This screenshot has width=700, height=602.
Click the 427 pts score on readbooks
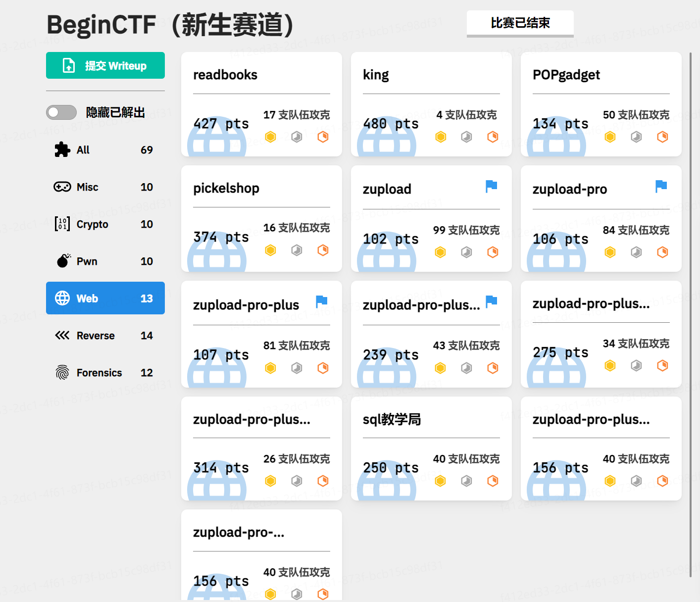coord(221,123)
